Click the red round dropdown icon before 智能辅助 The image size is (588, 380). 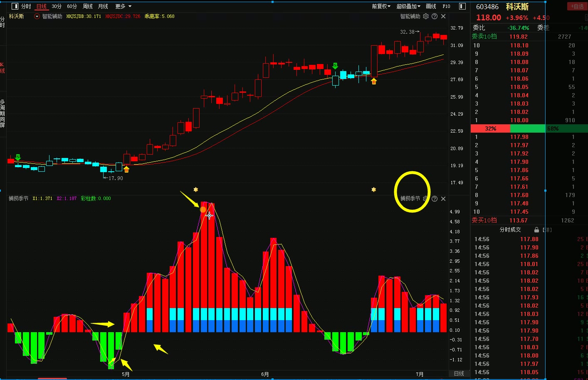pyautogui.click(x=37, y=16)
